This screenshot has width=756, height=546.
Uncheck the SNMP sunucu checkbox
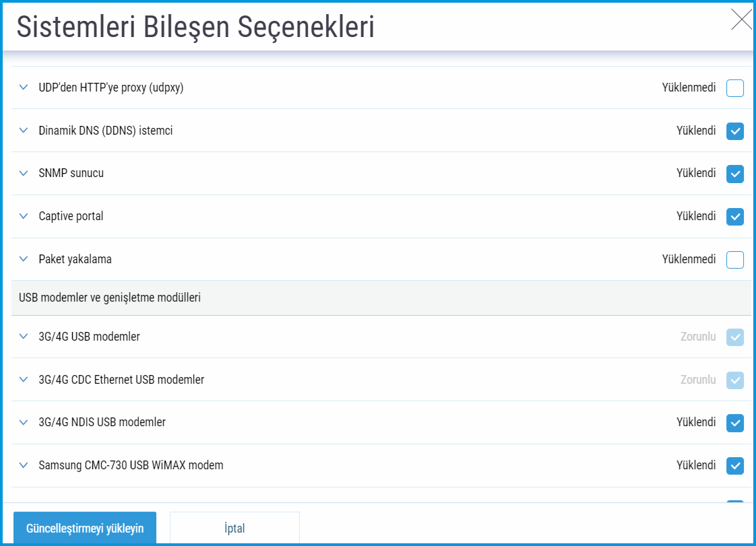[734, 174]
